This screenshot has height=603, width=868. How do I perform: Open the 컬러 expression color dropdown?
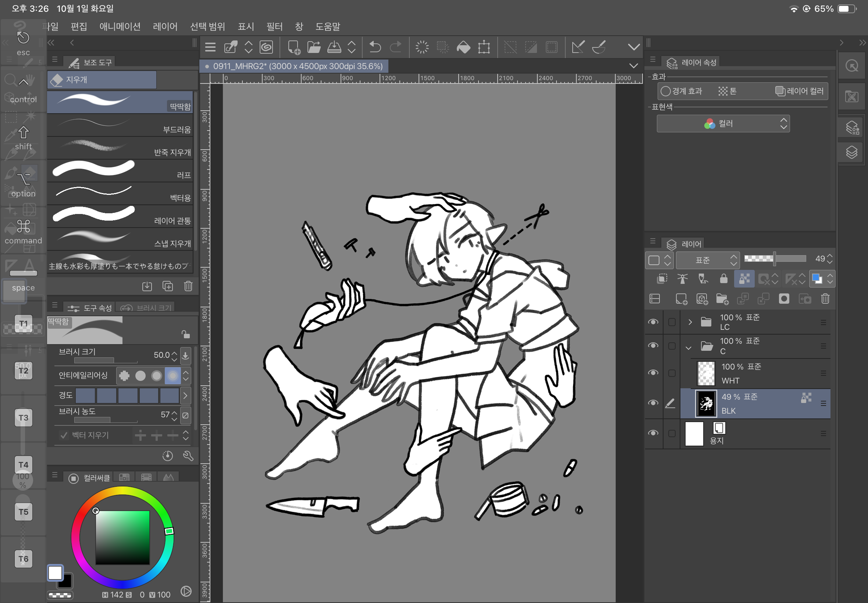[723, 124]
